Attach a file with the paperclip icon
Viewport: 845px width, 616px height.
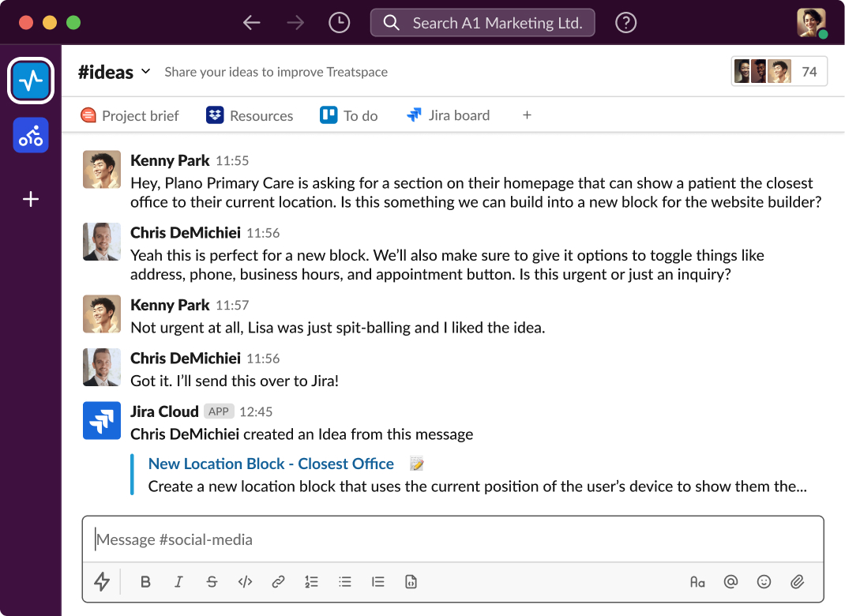pyautogui.click(x=797, y=581)
